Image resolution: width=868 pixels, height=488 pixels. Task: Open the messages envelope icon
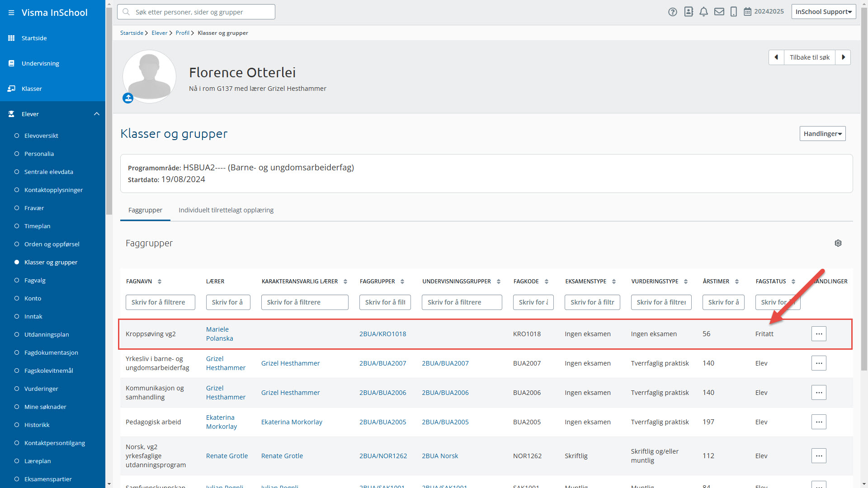pyautogui.click(x=719, y=12)
